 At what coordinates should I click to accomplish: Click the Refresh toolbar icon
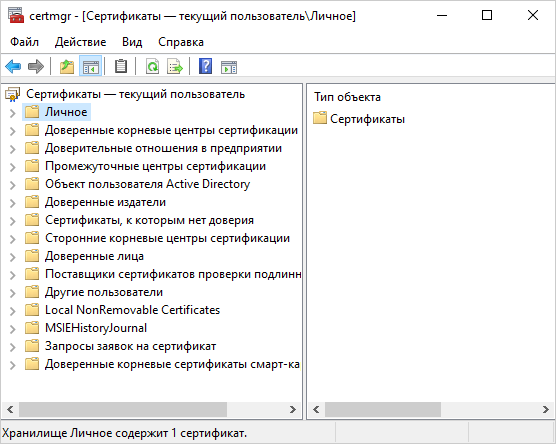coord(152,66)
